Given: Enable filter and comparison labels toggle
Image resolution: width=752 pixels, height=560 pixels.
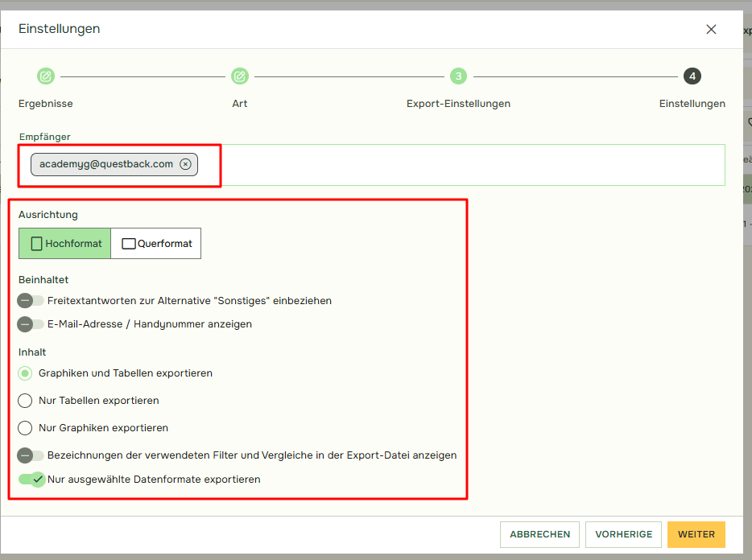Looking at the screenshot, I should [31, 455].
